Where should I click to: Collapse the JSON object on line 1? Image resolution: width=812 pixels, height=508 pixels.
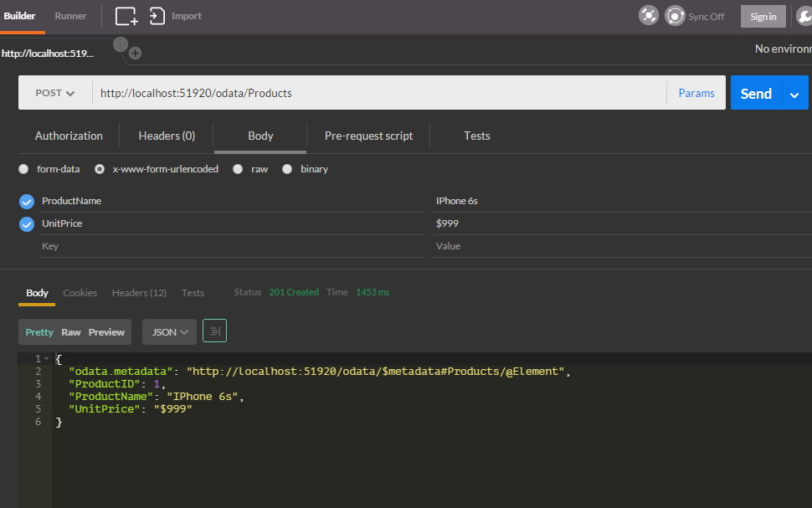coord(48,358)
